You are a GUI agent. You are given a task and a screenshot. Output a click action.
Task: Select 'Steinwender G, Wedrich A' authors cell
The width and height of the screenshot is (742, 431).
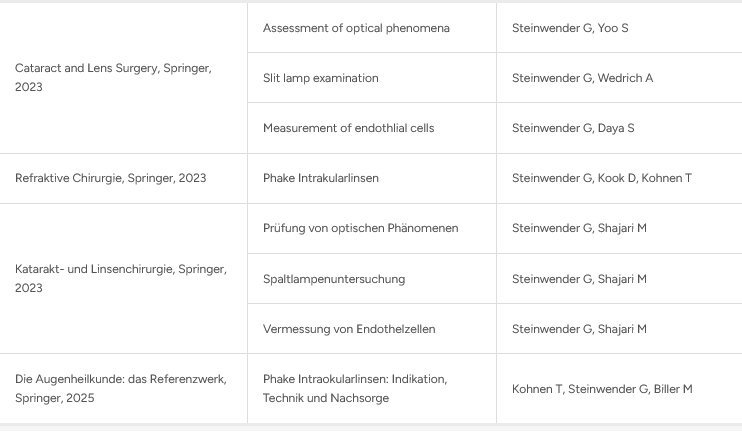click(582, 78)
